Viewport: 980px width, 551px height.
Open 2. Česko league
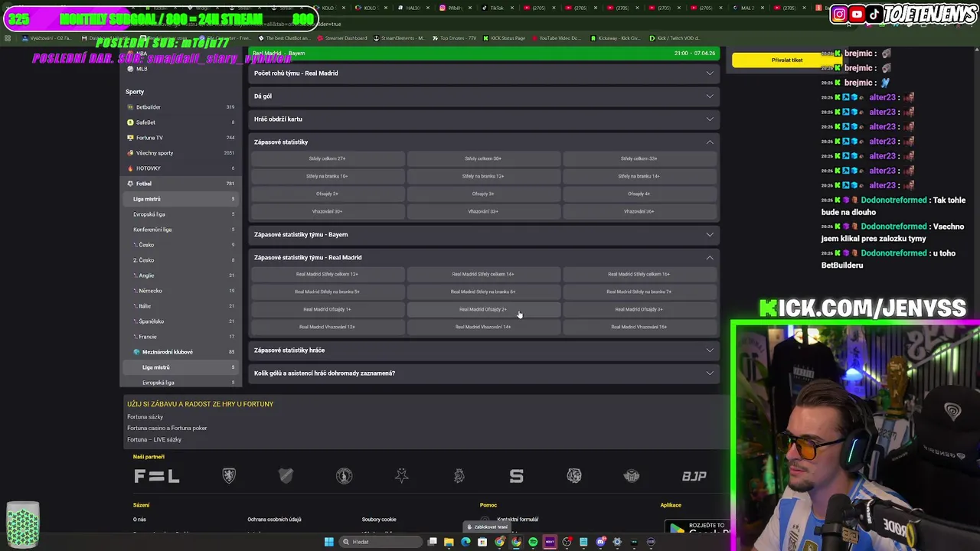pos(181,260)
